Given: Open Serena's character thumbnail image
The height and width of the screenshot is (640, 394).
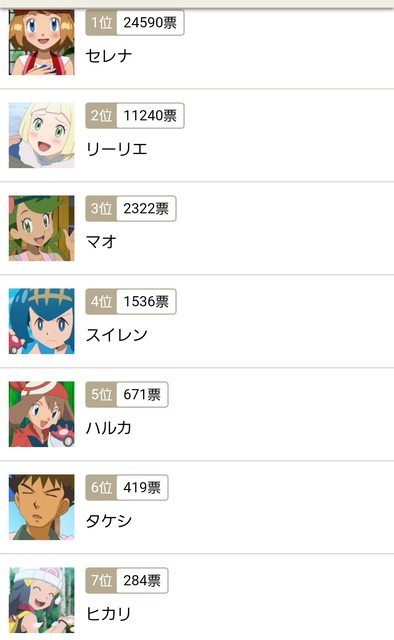Looking at the screenshot, I should 42,42.
